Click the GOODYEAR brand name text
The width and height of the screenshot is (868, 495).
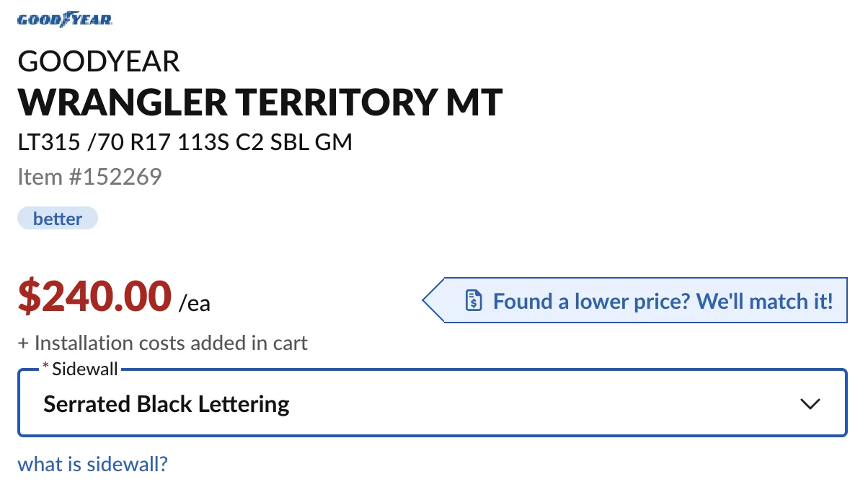(99, 61)
